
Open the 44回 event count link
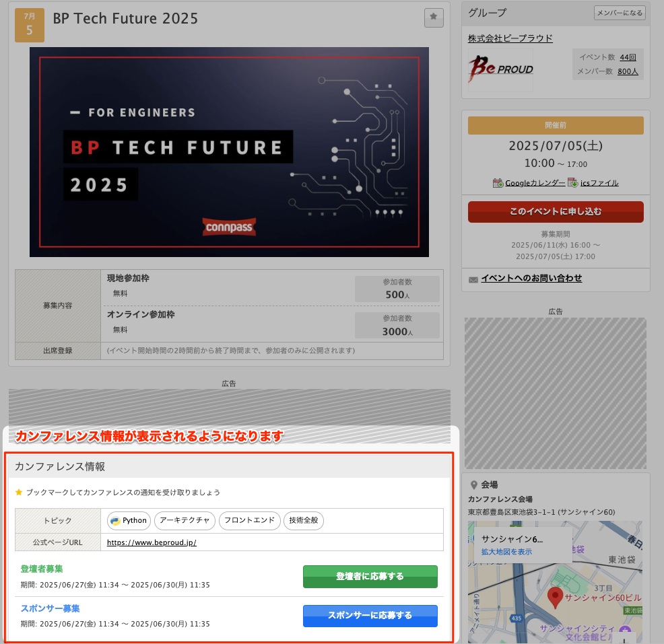(628, 58)
